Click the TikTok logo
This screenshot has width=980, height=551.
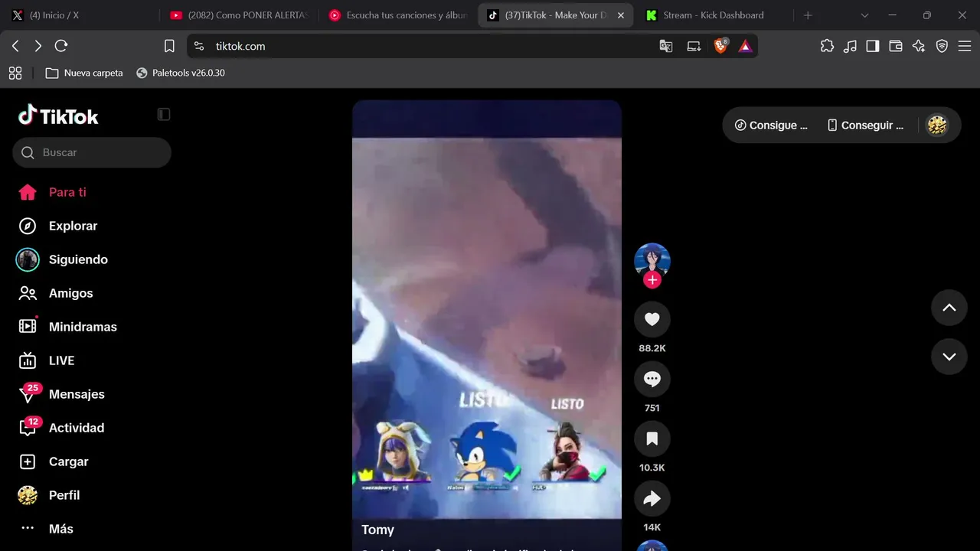[58, 116]
